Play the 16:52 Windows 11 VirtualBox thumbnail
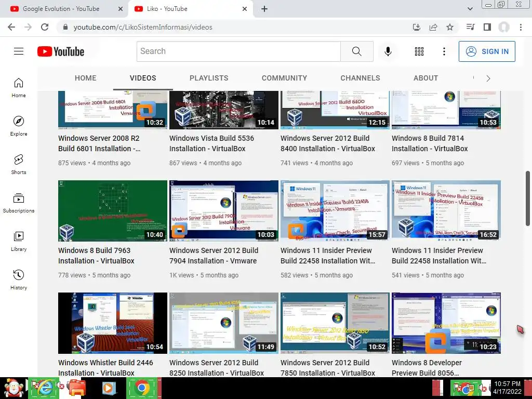 [x=446, y=210]
